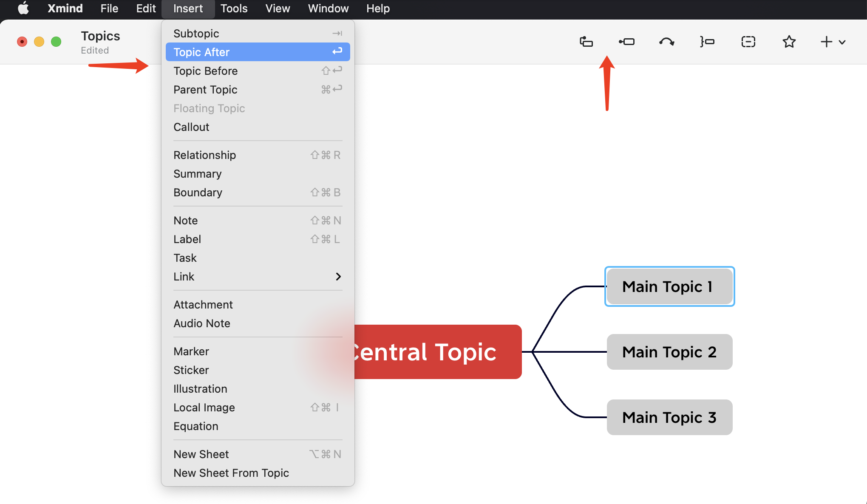Choose New Sheet menu item

258,454
